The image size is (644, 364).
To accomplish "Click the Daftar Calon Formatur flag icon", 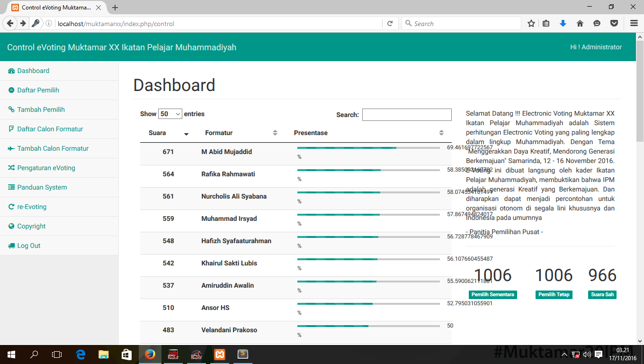I will pyautogui.click(x=11, y=129).
